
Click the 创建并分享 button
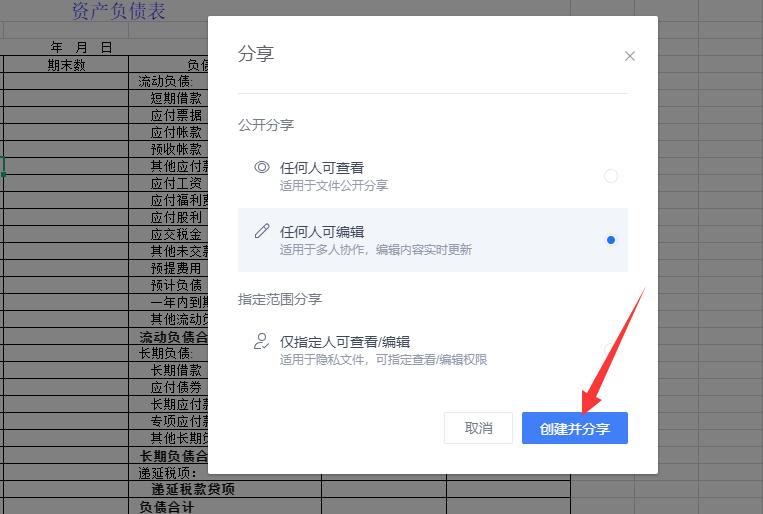pyautogui.click(x=575, y=428)
